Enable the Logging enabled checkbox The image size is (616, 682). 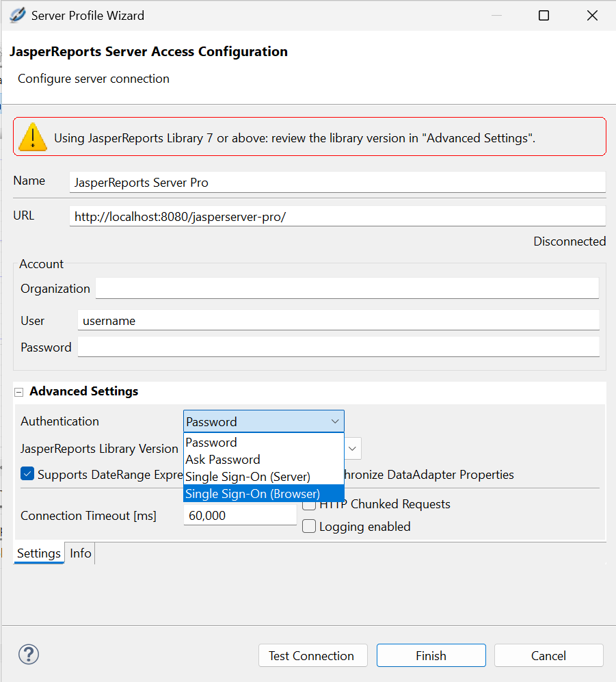coord(309,526)
